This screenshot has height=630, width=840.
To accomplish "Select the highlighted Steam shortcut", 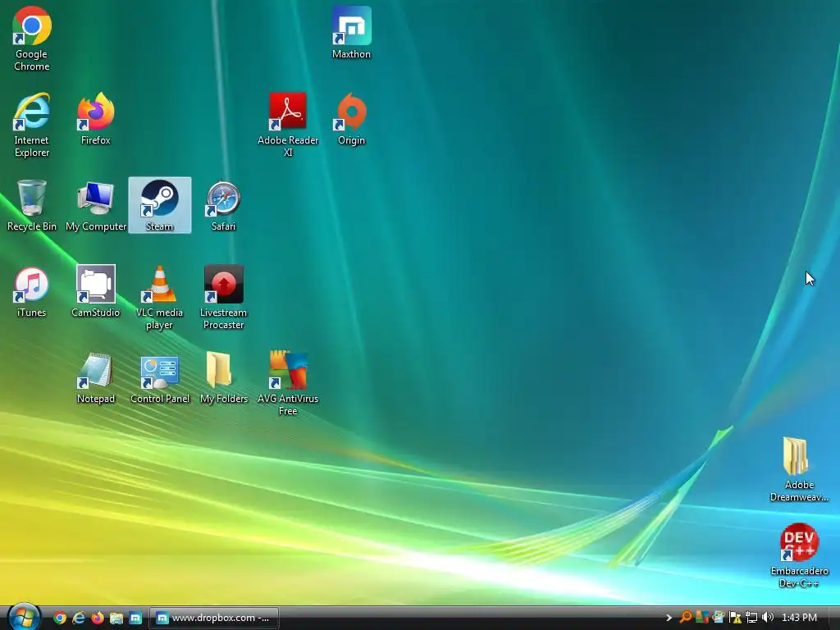I will (x=160, y=204).
